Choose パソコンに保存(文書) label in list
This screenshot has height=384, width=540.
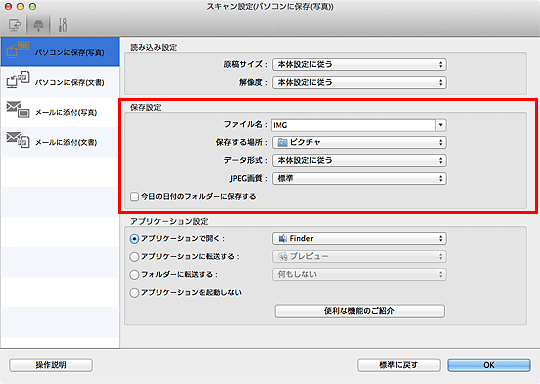coord(70,82)
